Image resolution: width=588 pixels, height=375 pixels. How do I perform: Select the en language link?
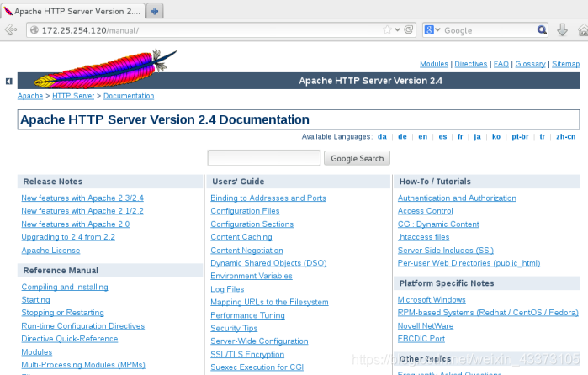coord(422,136)
